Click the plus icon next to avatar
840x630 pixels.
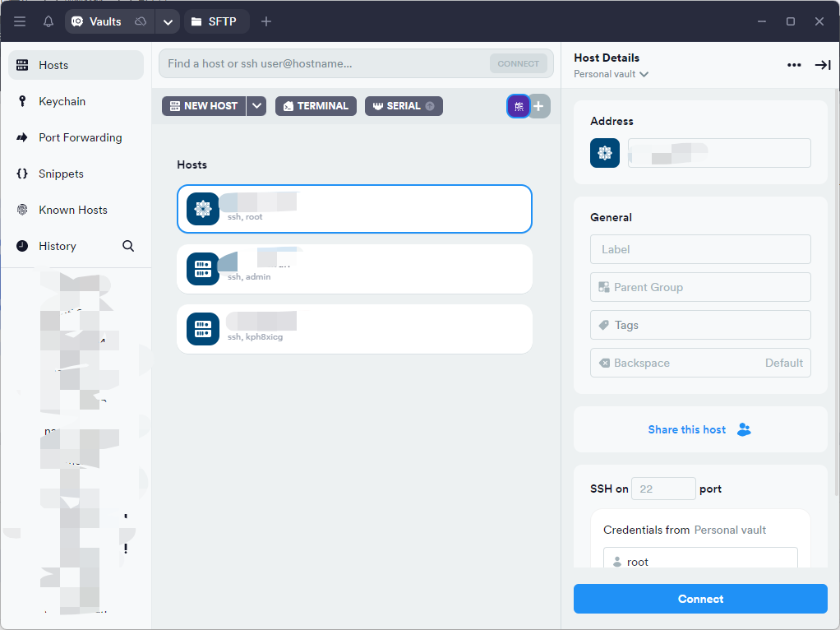point(539,106)
